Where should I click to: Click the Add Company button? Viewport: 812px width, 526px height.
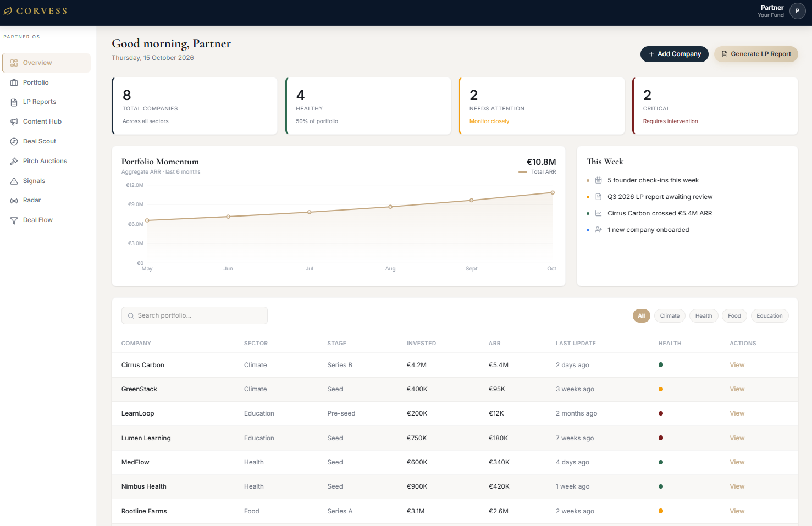[x=675, y=54]
